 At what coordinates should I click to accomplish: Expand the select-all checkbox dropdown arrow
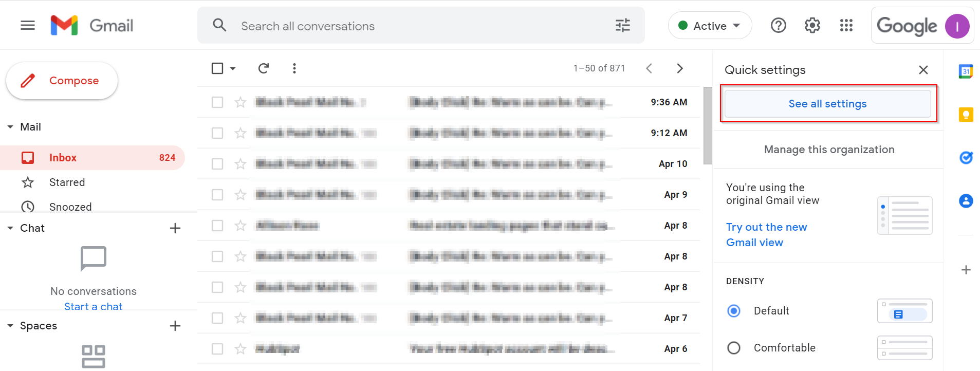click(x=233, y=68)
